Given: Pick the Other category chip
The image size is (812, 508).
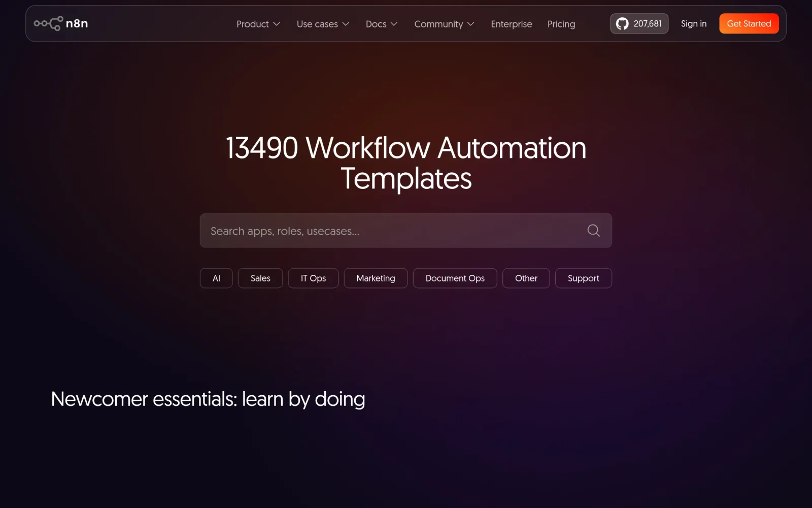Looking at the screenshot, I should click(526, 278).
